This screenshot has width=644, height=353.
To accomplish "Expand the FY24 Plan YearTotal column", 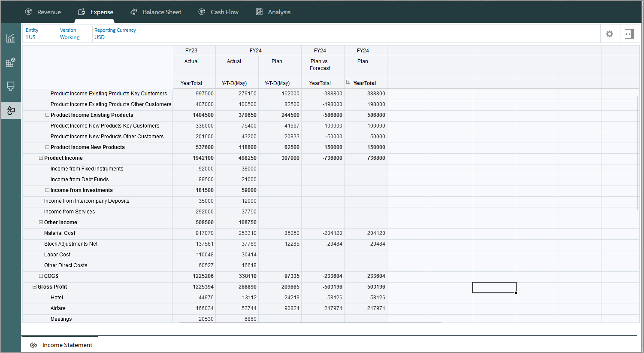I will pos(348,82).
